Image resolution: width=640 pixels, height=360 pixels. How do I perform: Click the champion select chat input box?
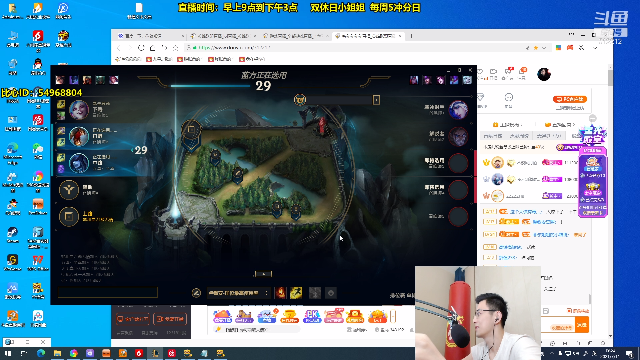click(108, 292)
